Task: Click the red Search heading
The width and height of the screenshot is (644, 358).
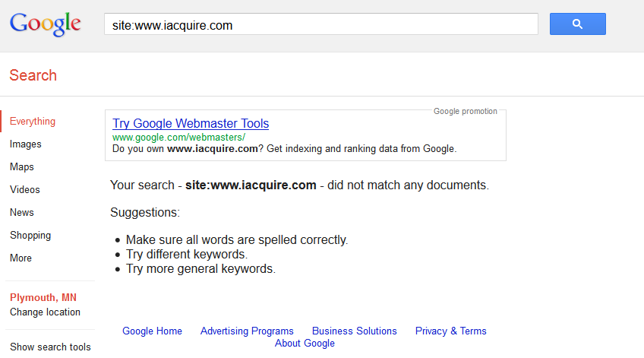Action: 33,75
